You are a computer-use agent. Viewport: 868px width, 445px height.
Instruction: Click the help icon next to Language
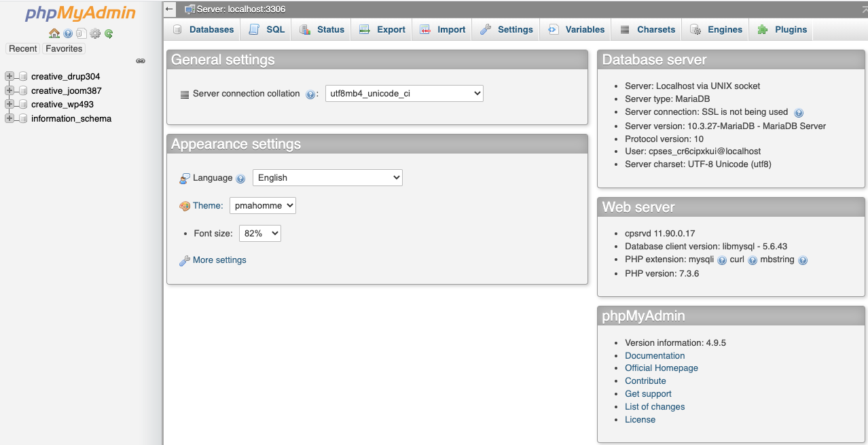(x=240, y=179)
